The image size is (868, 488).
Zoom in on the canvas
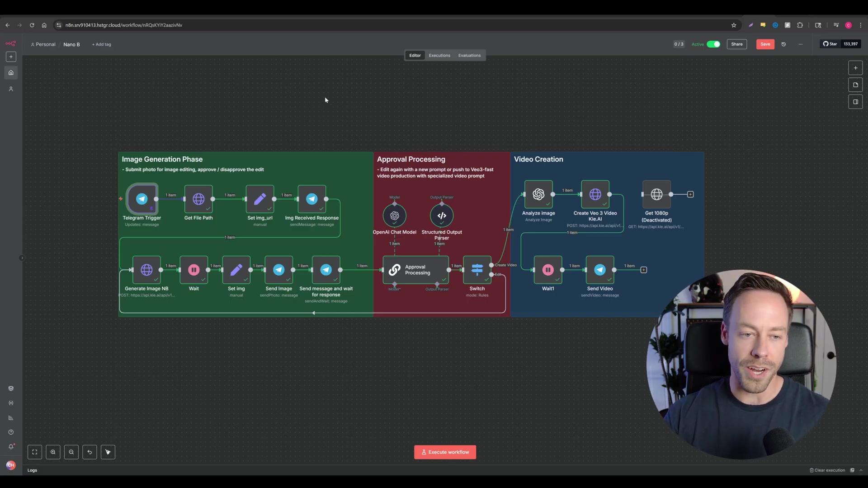[53, 452]
